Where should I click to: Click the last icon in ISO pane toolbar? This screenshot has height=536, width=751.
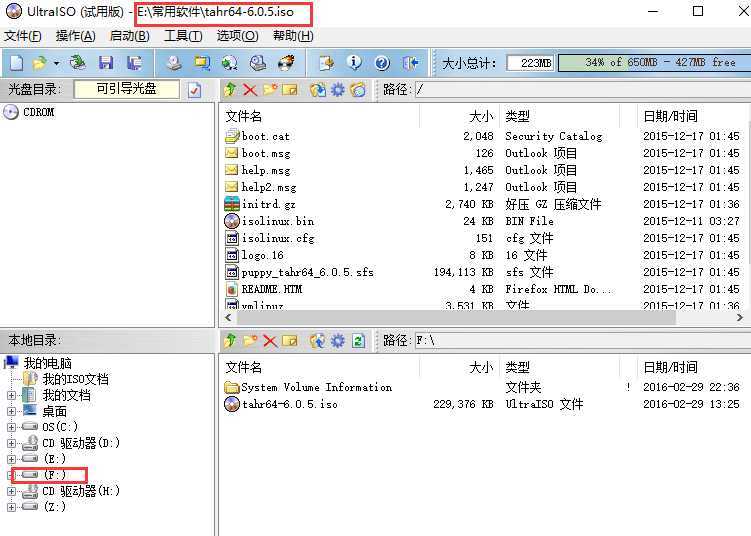tap(358, 89)
